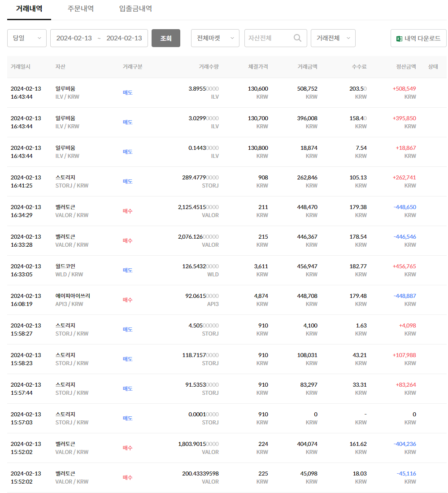Click the 거래구분 column header
This screenshot has height=493, width=448.
132,67
